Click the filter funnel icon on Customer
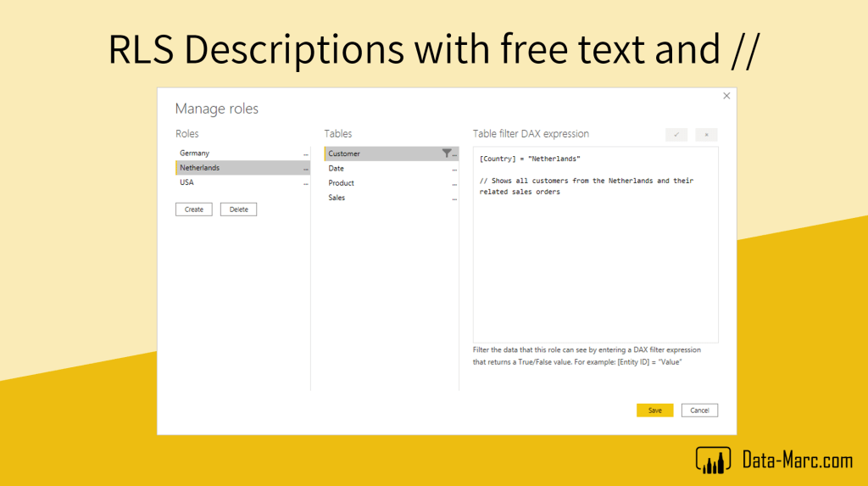 point(446,154)
